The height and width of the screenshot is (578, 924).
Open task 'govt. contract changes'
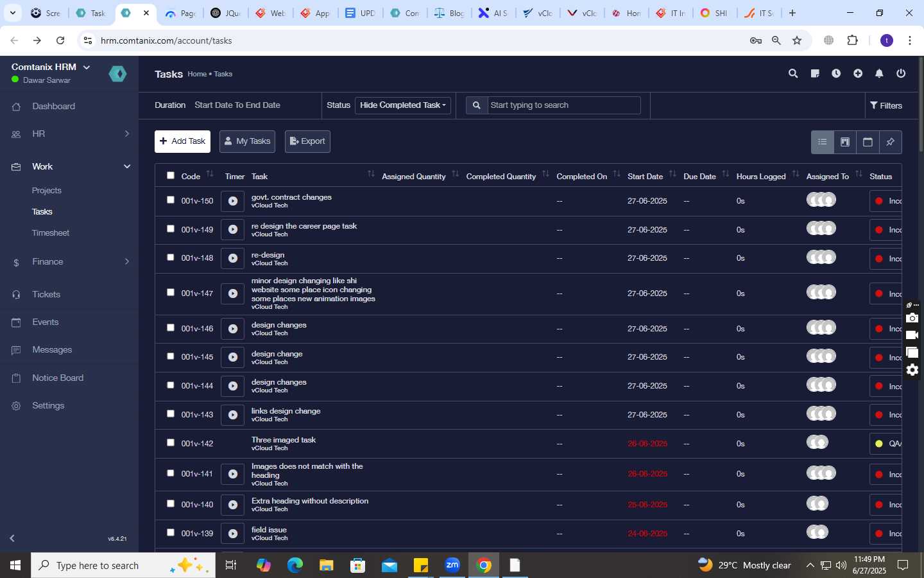(291, 197)
